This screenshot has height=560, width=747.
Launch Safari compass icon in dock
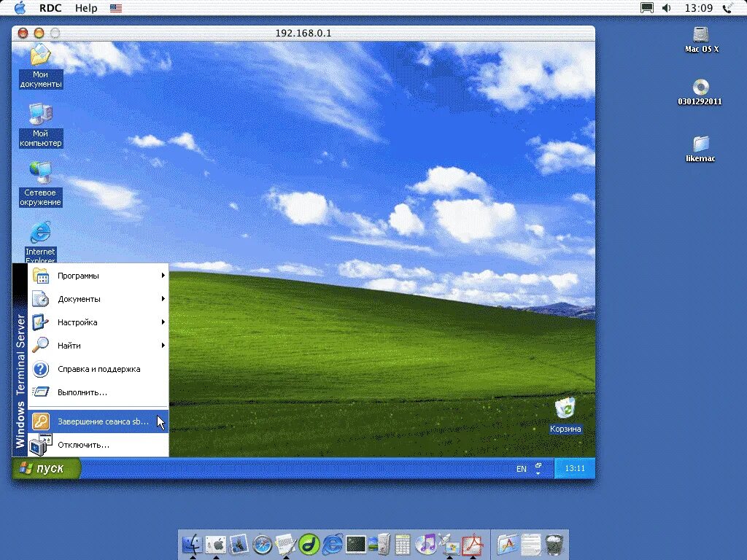click(262, 544)
